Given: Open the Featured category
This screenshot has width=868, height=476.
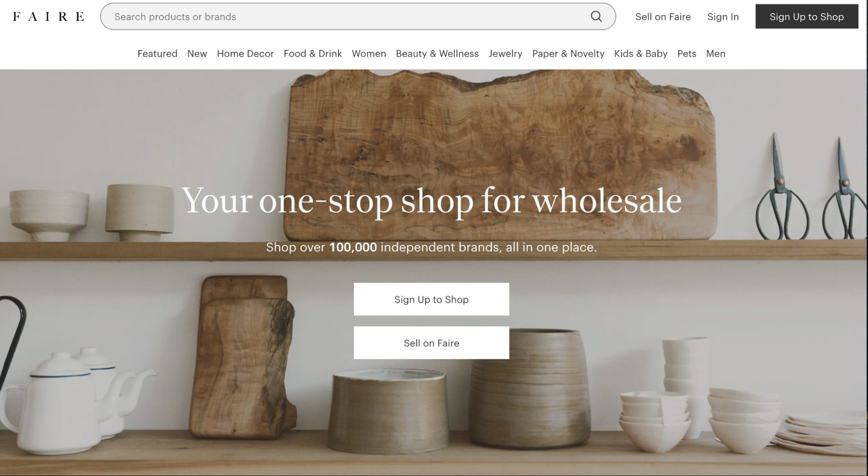Looking at the screenshot, I should (x=157, y=53).
